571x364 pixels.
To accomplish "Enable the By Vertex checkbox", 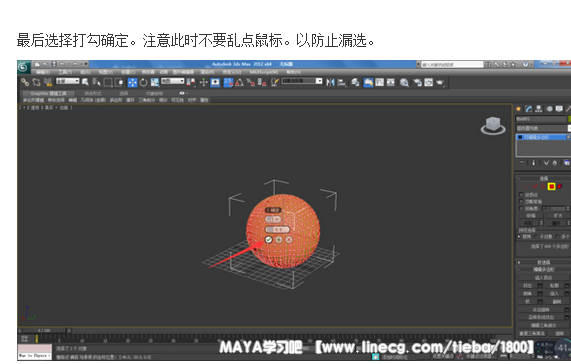I will pos(521,195).
